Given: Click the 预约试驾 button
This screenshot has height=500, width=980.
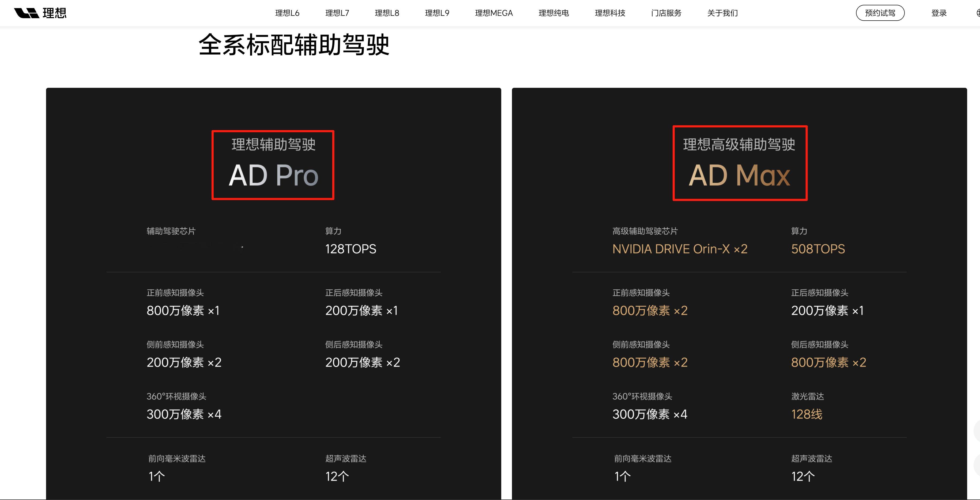Looking at the screenshot, I should (x=880, y=13).
